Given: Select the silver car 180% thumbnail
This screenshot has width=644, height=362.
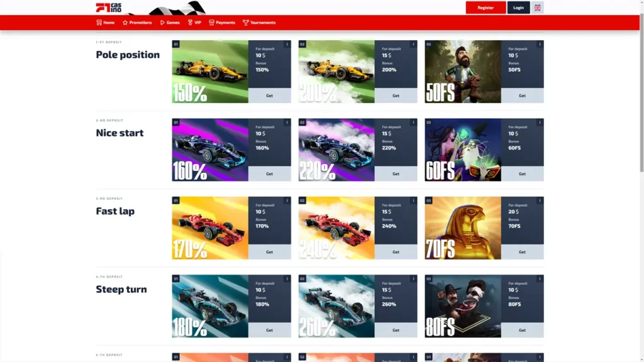Looking at the screenshot, I should [x=210, y=306].
